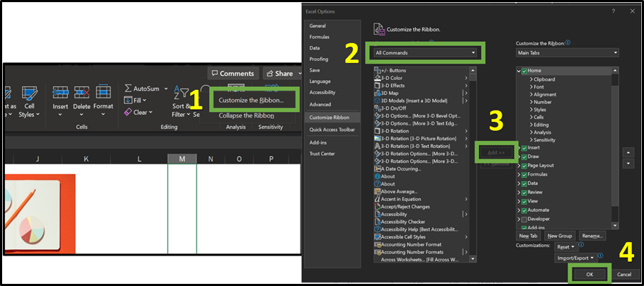This screenshot has width=644, height=286.
Task: Uncheck the Insert tab checkbox
Action: tap(524, 148)
